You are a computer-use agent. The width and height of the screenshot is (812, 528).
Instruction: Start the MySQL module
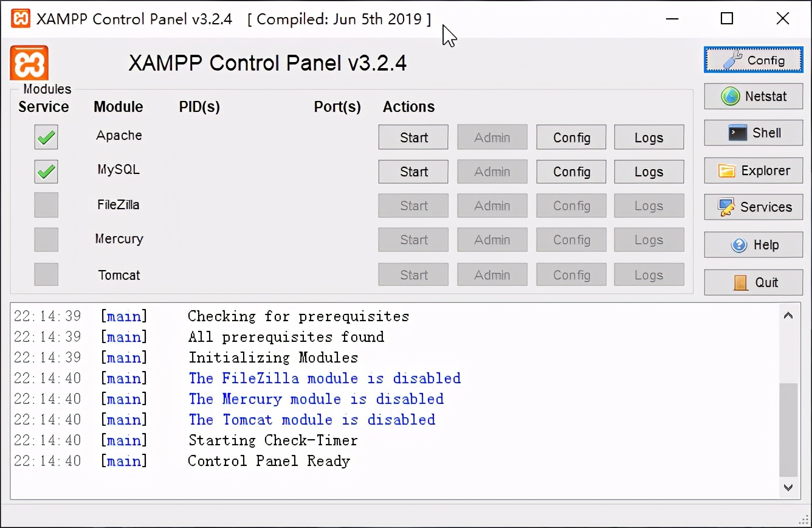click(413, 172)
